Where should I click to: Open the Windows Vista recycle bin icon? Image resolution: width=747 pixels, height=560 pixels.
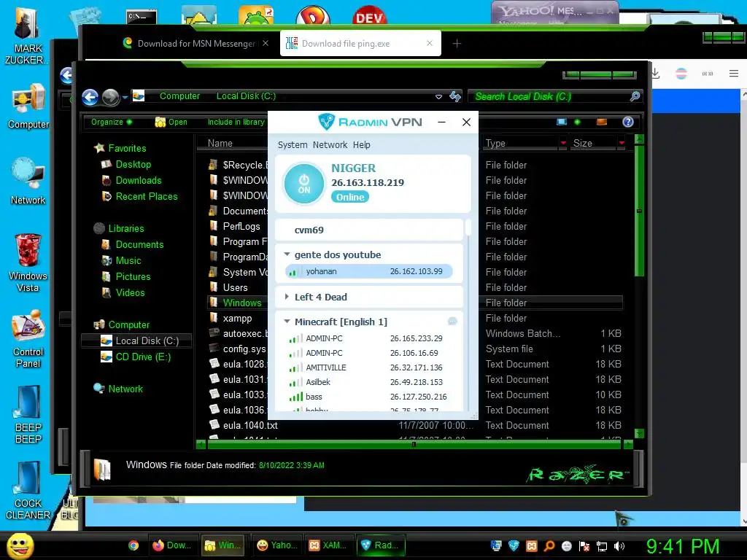(x=28, y=262)
